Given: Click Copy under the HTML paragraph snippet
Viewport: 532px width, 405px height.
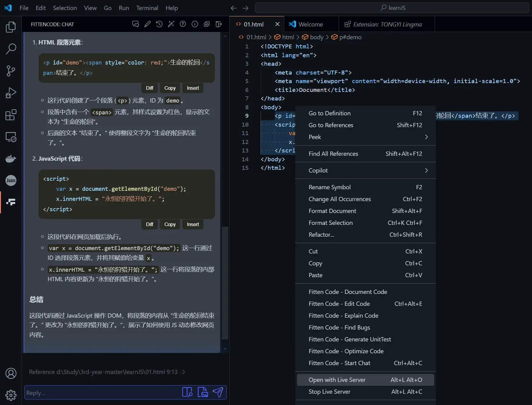Looking at the screenshot, I should click(x=170, y=88).
